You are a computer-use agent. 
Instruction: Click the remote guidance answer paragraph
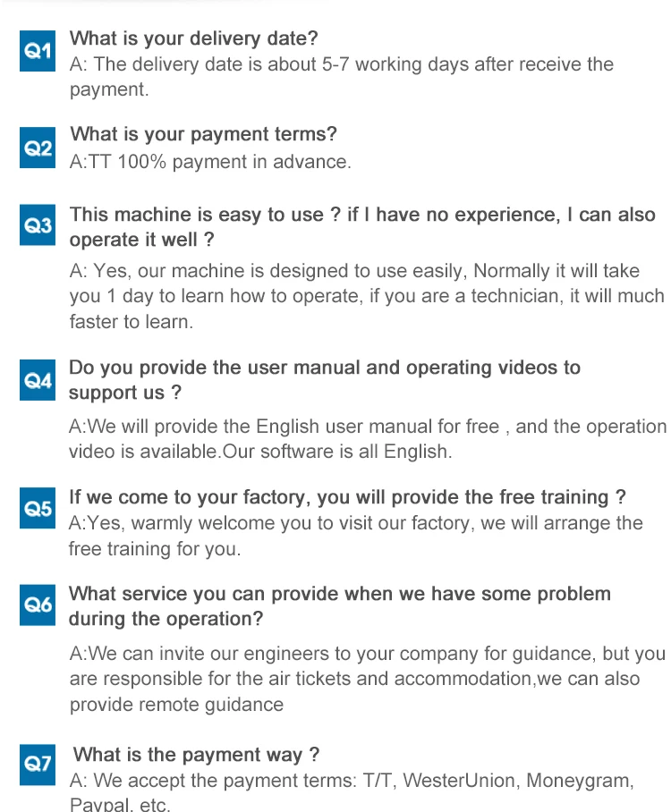pyautogui.click(x=367, y=679)
